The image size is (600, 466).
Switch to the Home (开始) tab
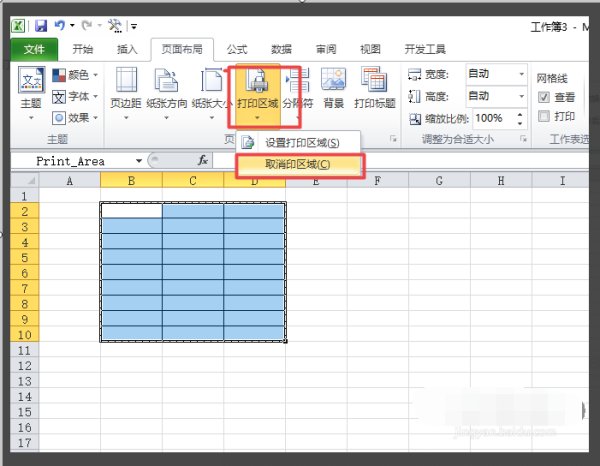(83, 49)
